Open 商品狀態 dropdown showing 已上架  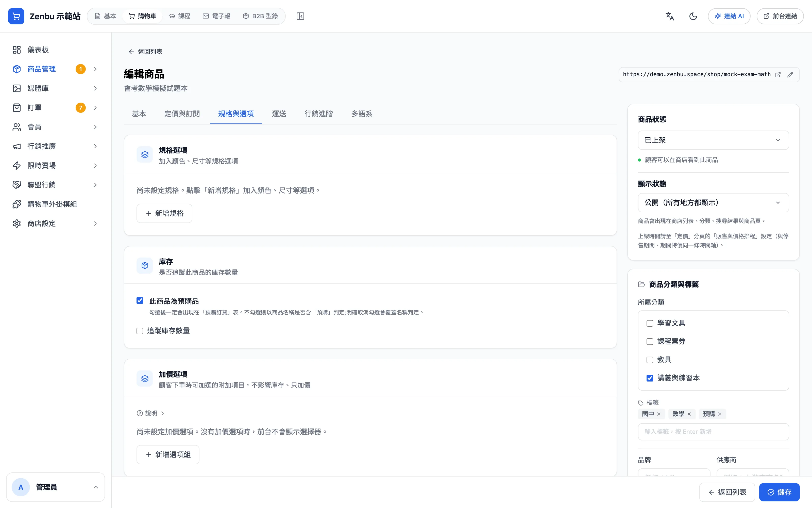pos(713,140)
